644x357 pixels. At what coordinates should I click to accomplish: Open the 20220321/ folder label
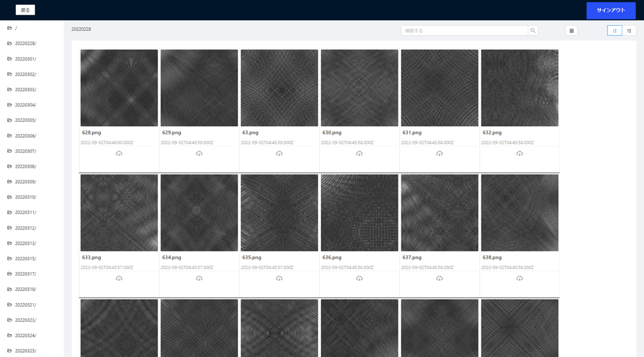[26, 305]
